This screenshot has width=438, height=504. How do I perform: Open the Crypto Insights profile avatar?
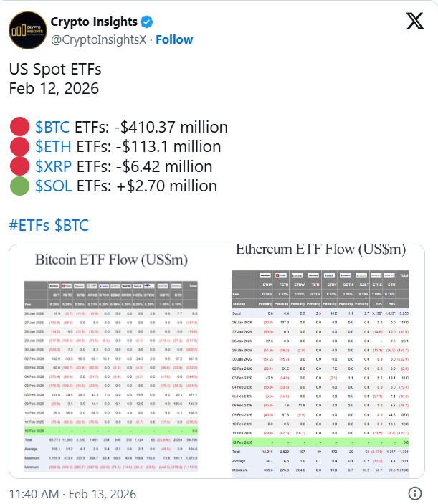(26, 29)
